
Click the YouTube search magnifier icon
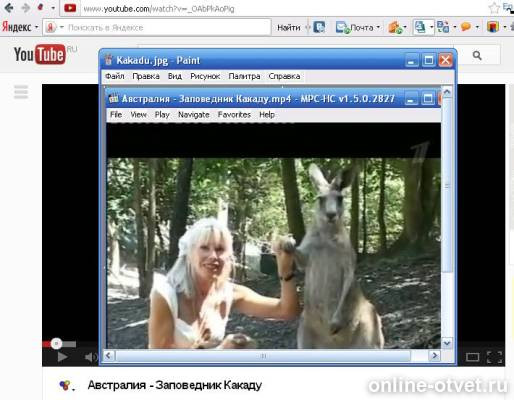click(x=477, y=55)
